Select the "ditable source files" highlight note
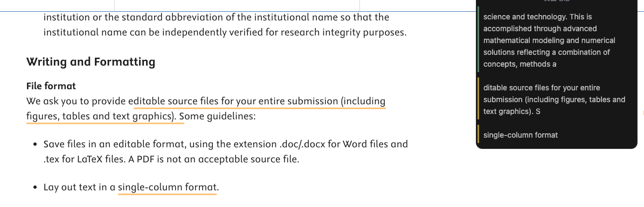644x207 pixels. tap(555, 99)
